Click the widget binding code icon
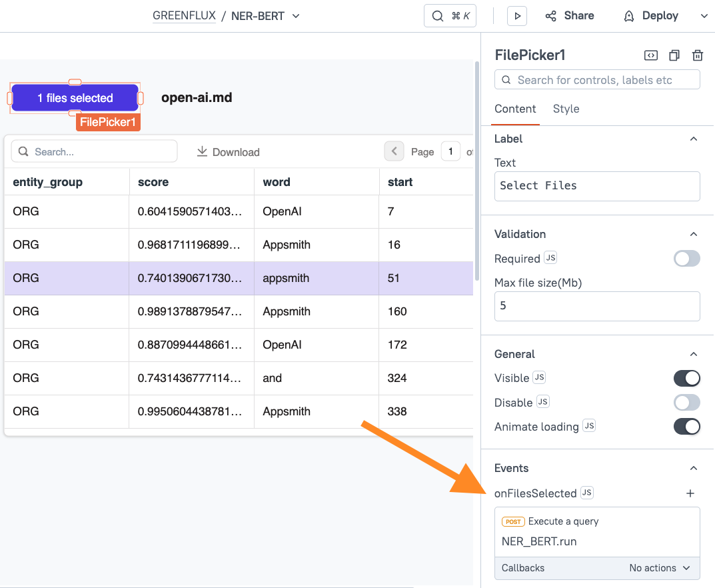This screenshot has height=588, width=715. tap(651, 55)
